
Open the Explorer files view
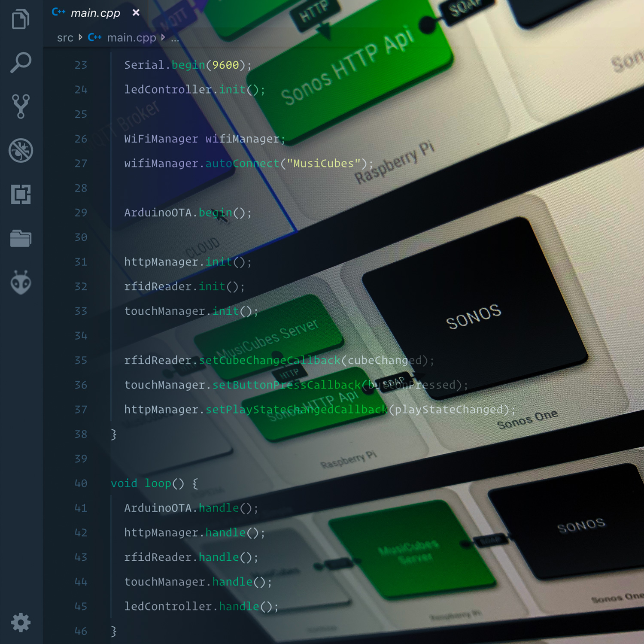[x=21, y=19]
